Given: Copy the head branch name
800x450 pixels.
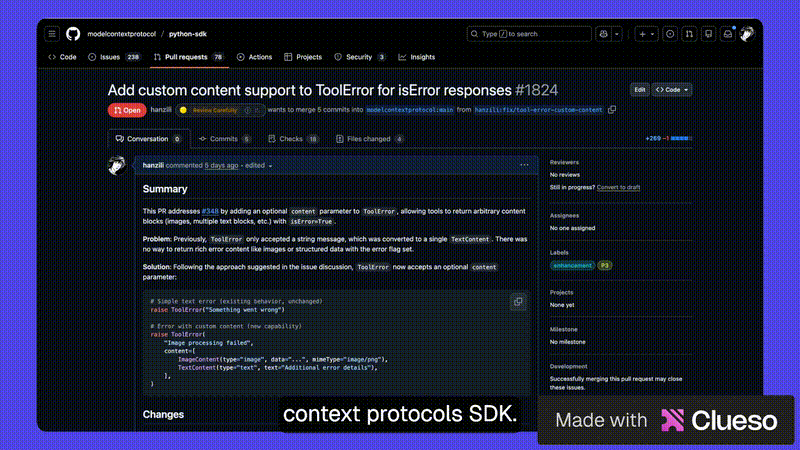Looking at the screenshot, I should pyautogui.click(x=612, y=110).
